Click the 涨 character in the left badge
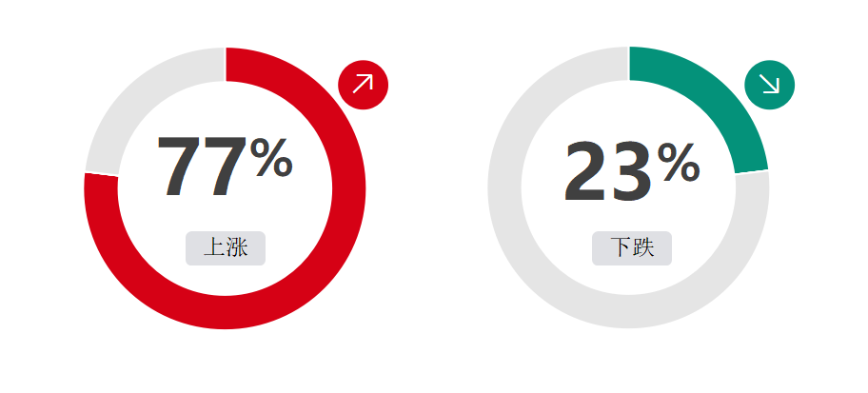The height and width of the screenshot is (393, 868). coord(237,247)
